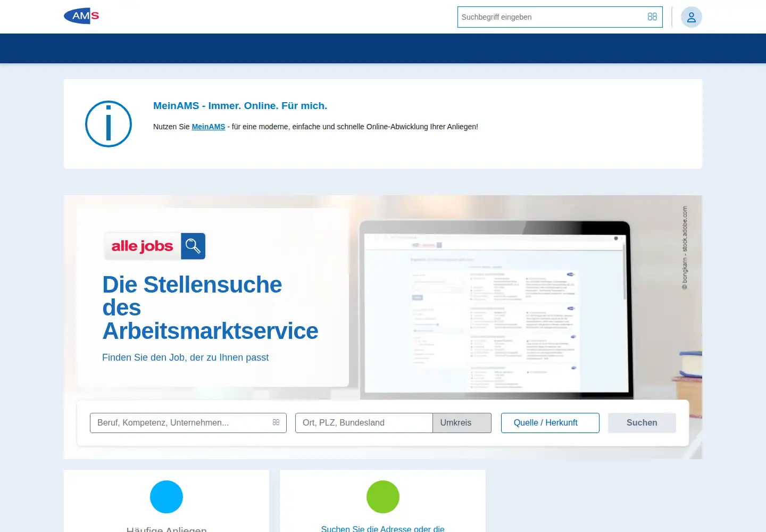Open the Quelle / Herkunft filter
Image resolution: width=766 pixels, height=532 pixels.
click(x=550, y=423)
